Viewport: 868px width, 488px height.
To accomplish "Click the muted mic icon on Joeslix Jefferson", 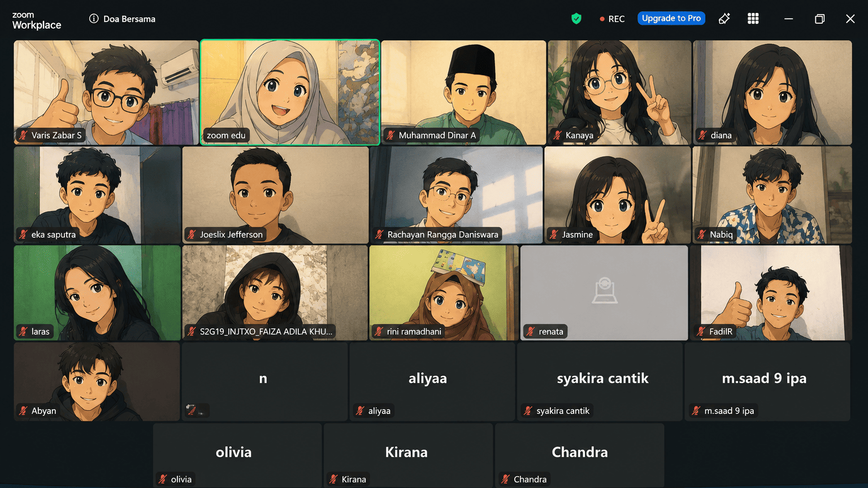I will 192,234.
